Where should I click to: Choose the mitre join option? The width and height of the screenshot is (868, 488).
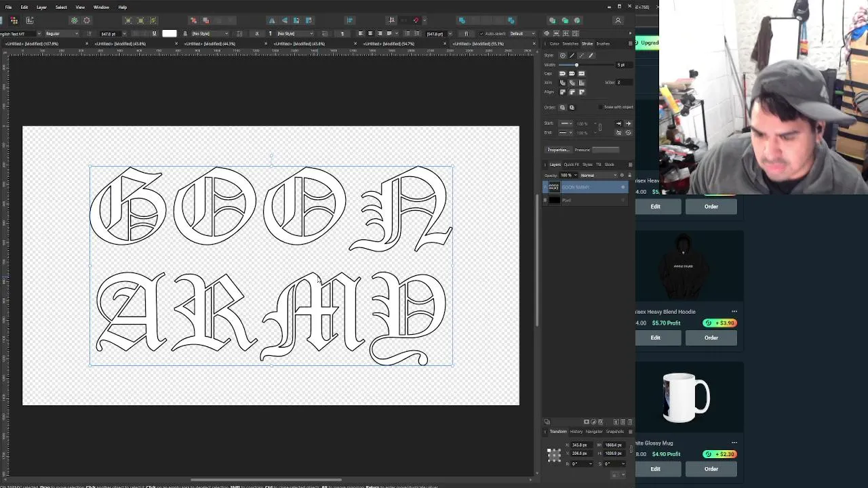(581, 83)
